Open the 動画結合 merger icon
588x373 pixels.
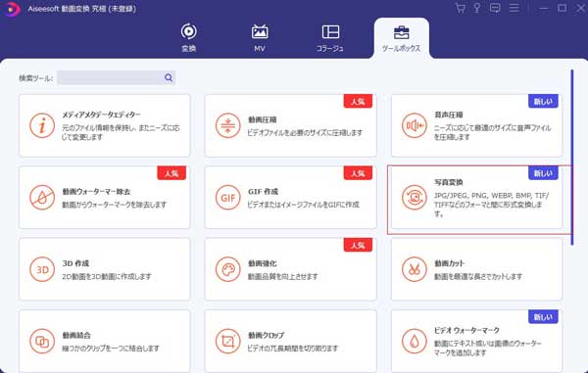(x=42, y=341)
